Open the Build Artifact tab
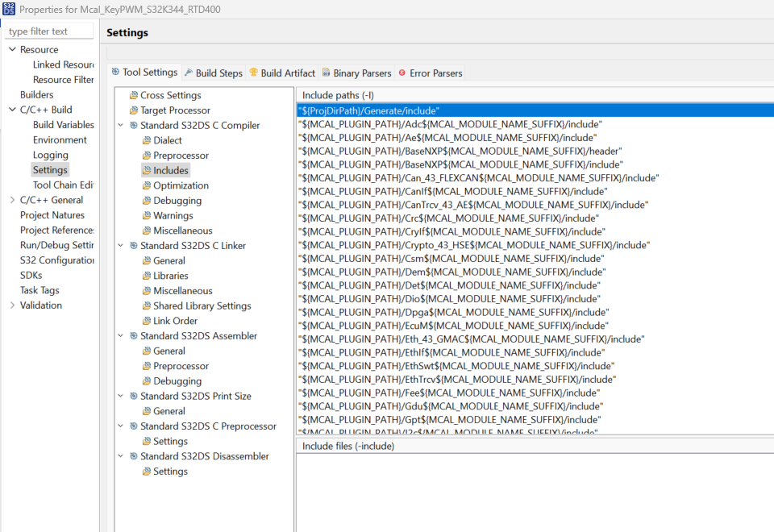 (282, 73)
